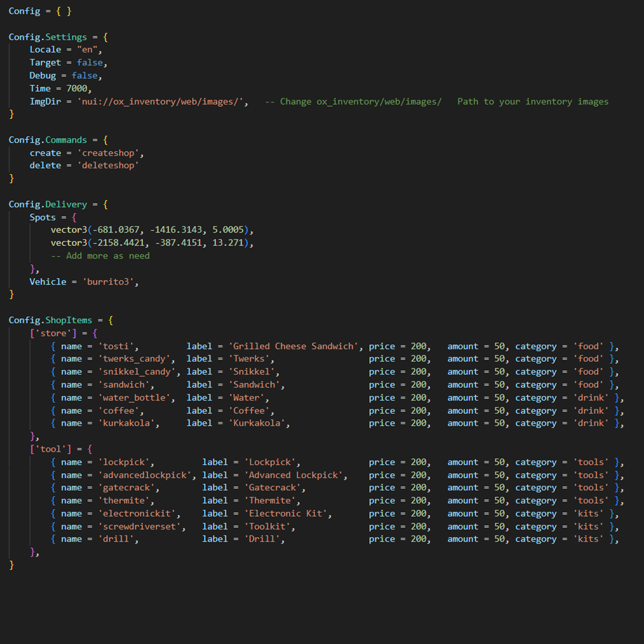Image resolution: width=644 pixels, height=644 pixels.
Task: Click the 'Sandwich' label string
Action: [254, 385]
